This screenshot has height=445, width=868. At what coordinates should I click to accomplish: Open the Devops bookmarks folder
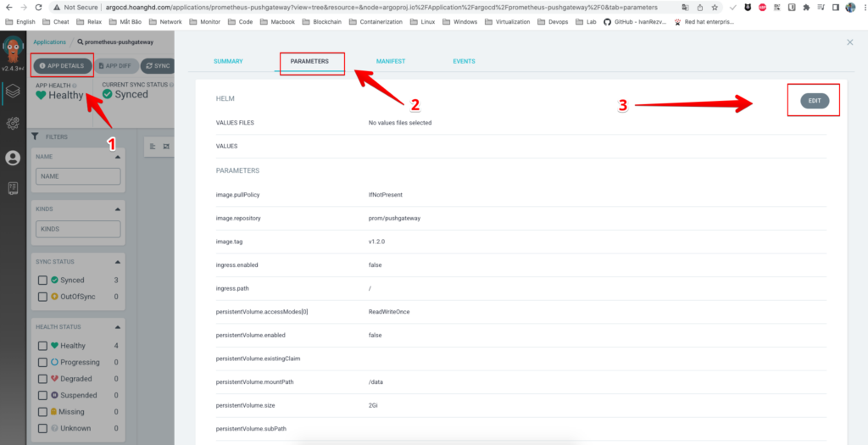click(554, 22)
